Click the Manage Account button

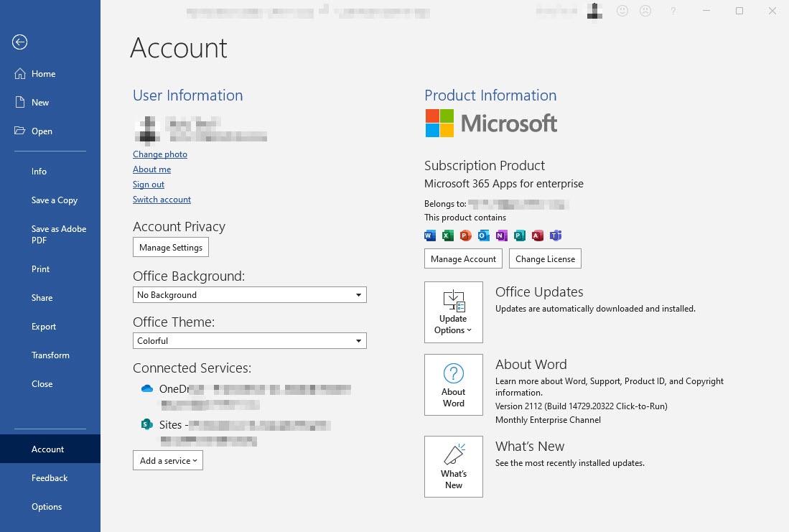point(464,258)
